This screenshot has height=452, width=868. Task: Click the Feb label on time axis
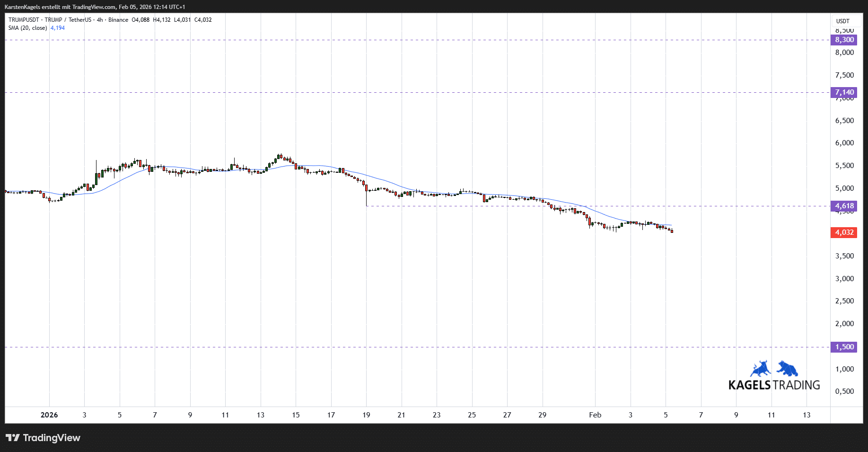pos(595,415)
